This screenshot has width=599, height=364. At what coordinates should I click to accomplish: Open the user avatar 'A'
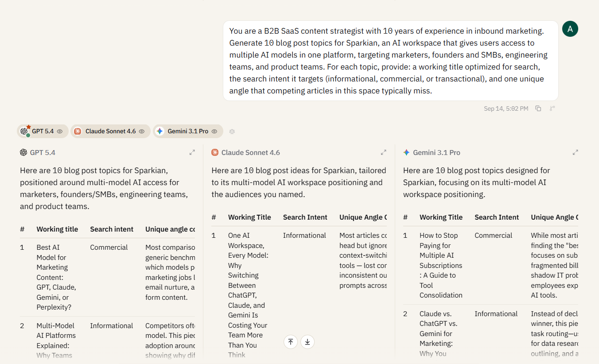(570, 29)
